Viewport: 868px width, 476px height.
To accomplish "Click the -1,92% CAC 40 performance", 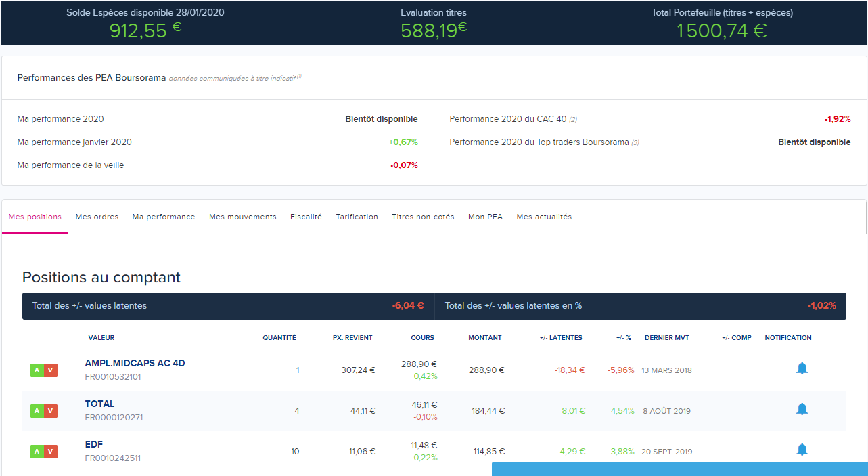I will click(838, 119).
